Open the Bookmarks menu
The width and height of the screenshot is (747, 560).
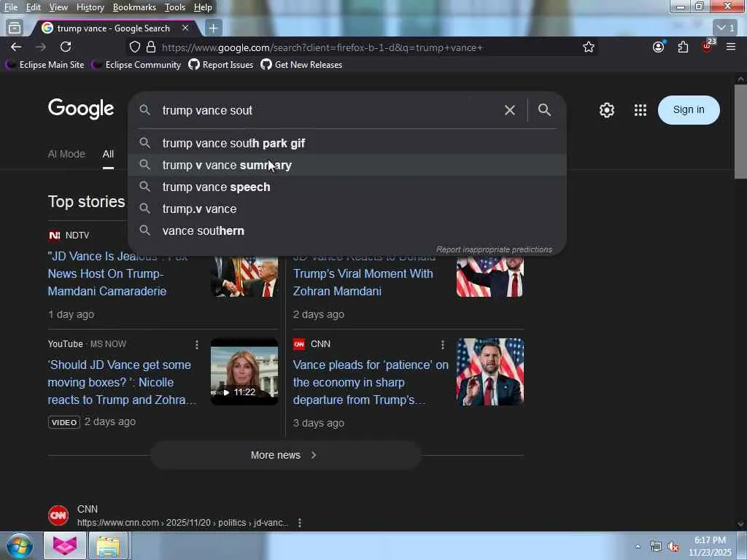[134, 7]
